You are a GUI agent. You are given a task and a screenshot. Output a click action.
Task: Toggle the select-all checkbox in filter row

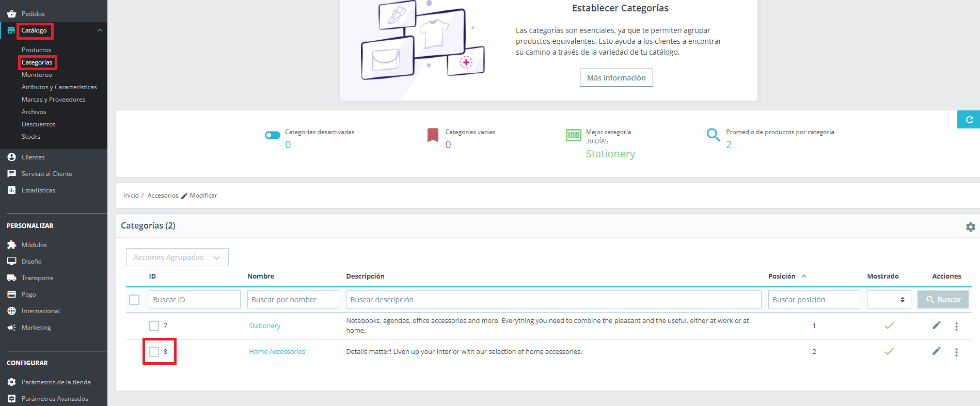[x=134, y=300]
